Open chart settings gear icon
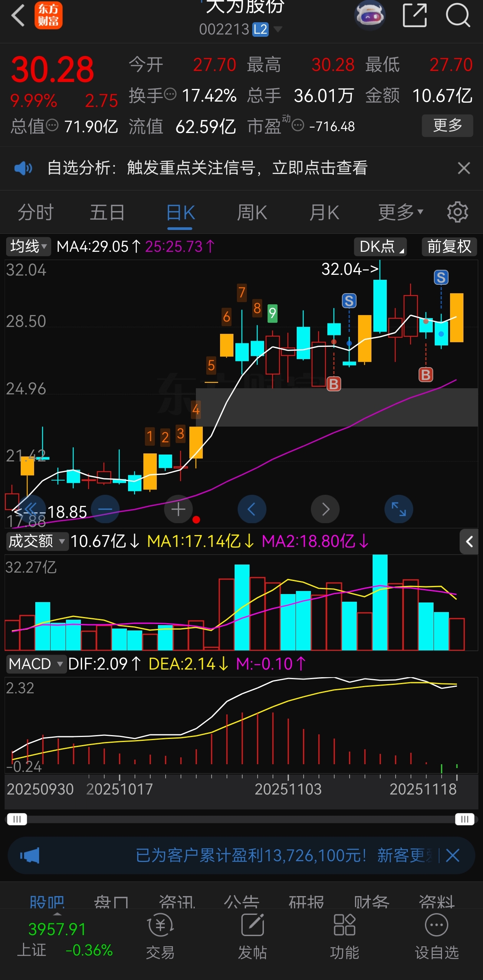This screenshot has width=483, height=980. [458, 212]
